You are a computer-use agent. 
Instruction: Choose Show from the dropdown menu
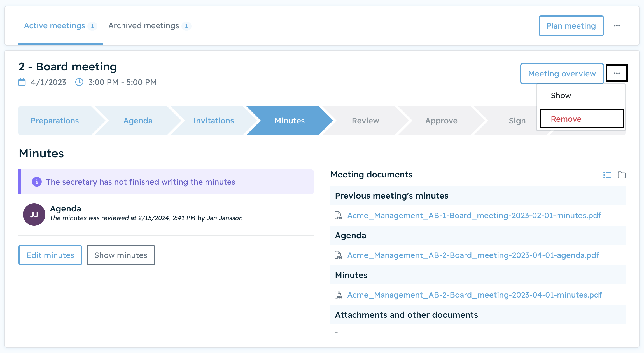581,96
